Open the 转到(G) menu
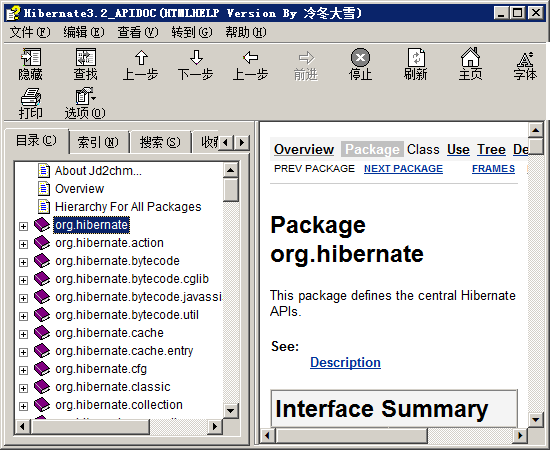Viewport: 550px width, 450px height. [x=192, y=32]
